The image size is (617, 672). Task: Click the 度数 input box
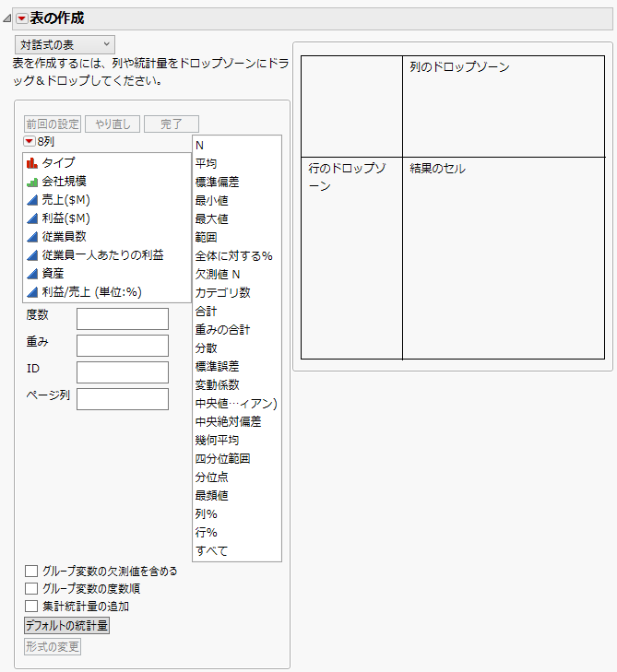123,319
